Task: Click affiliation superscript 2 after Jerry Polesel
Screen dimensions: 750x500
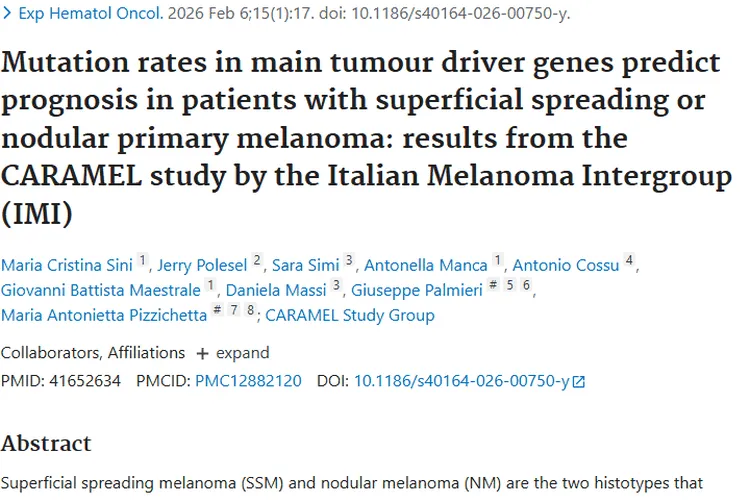Action: point(257,261)
